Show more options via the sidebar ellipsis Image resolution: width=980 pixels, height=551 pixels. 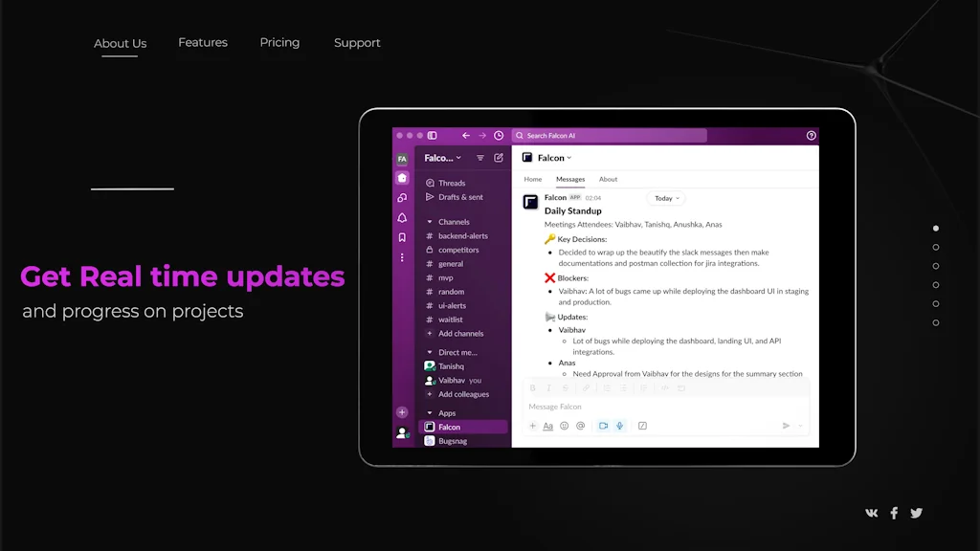click(402, 257)
